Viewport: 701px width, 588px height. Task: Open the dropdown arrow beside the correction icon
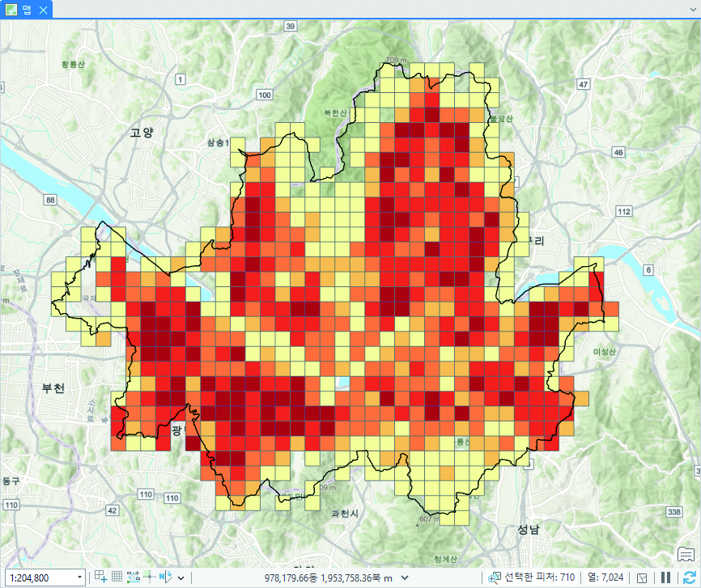(x=180, y=577)
